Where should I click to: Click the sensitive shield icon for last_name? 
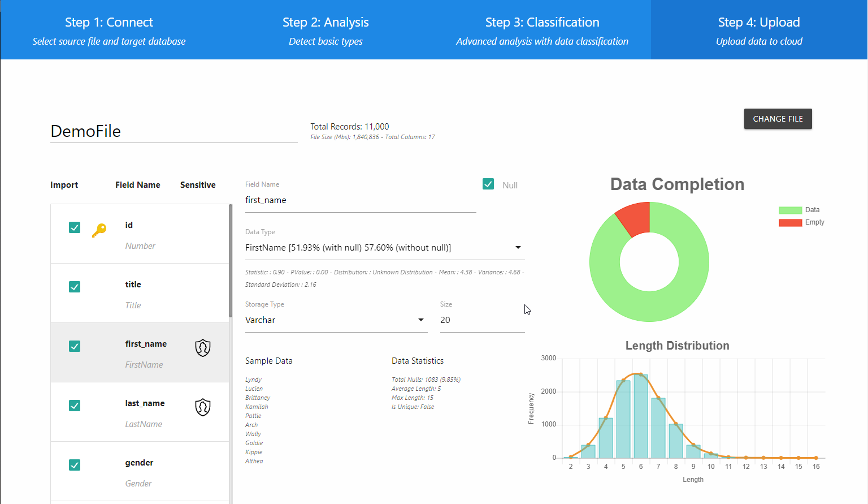tap(203, 407)
